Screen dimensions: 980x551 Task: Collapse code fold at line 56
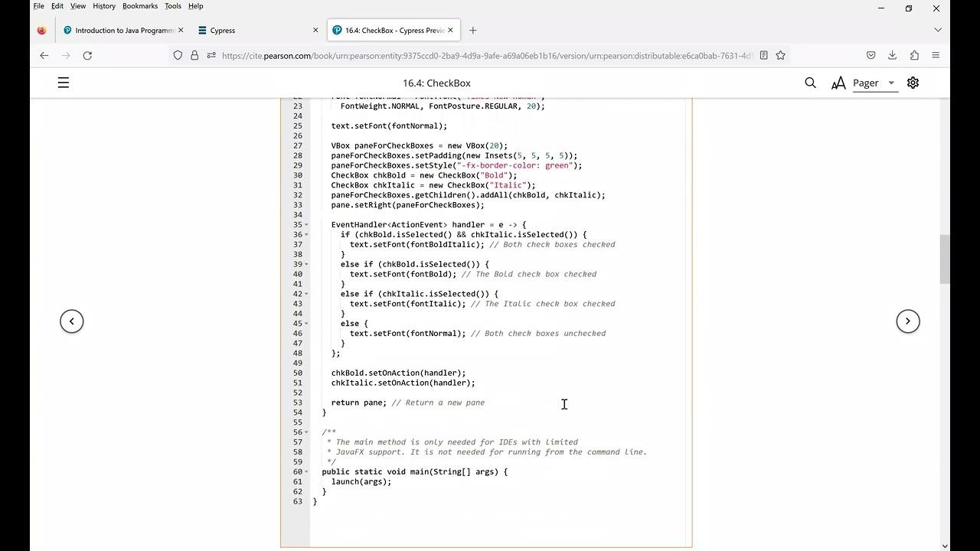point(306,432)
